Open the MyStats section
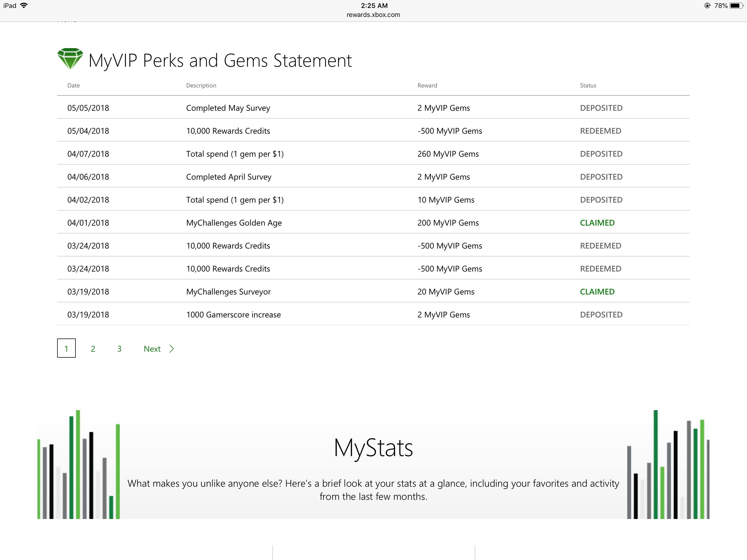Image resolution: width=747 pixels, height=560 pixels. click(x=373, y=447)
